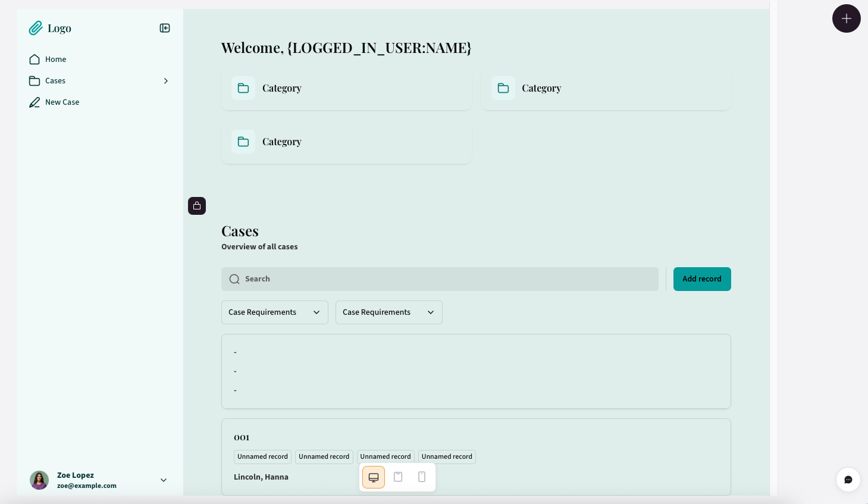Select Cases in the sidebar navigation
The height and width of the screenshot is (504, 868).
(55, 80)
